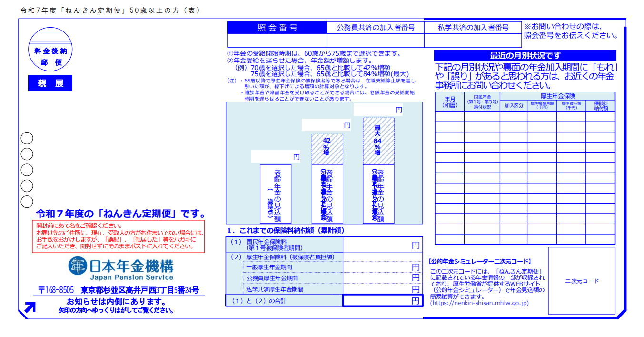
Task: Click the (1)と(2)の合計 total amount field
Action: [382, 301]
